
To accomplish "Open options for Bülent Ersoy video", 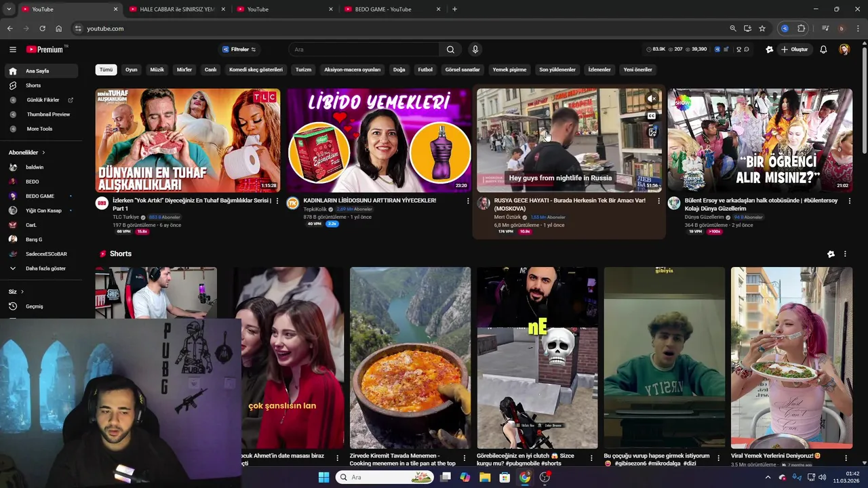I will 849,201.
